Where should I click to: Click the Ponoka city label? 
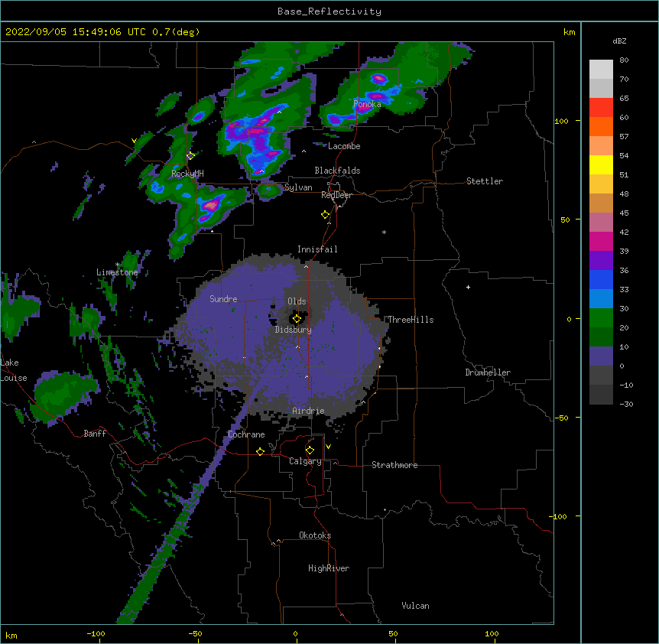(367, 104)
